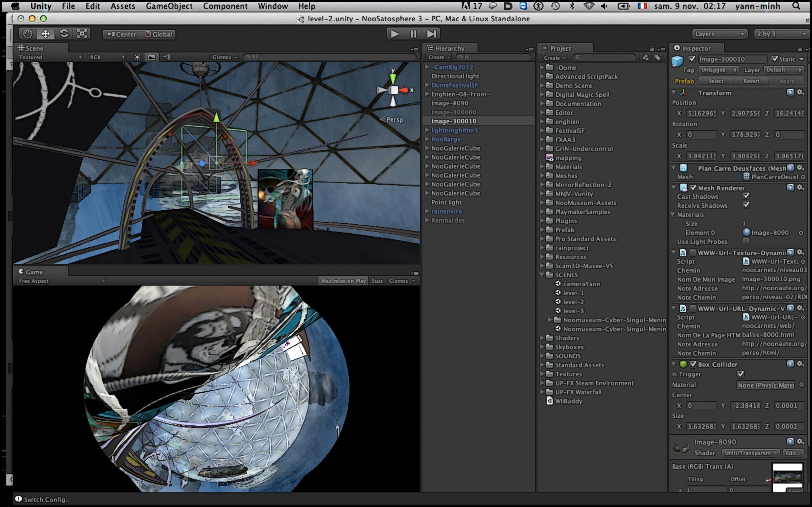This screenshot has height=507, width=812.
Task: Open the Component menu
Action: pos(225,6)
